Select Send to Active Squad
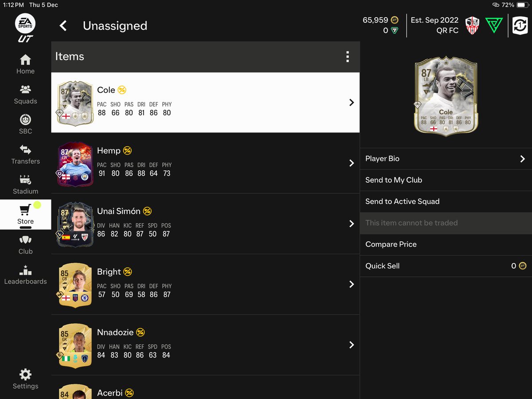The image size is (532, 399). (x=446, y=201)
